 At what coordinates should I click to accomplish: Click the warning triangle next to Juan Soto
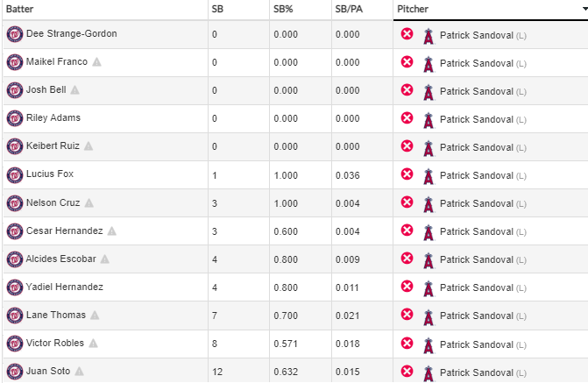click(x=79, y=372)
